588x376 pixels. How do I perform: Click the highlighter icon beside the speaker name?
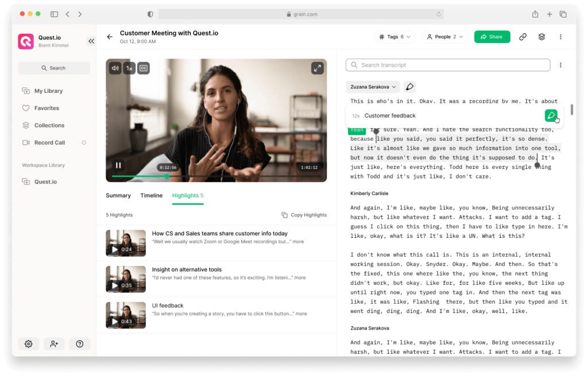(409, 86)
